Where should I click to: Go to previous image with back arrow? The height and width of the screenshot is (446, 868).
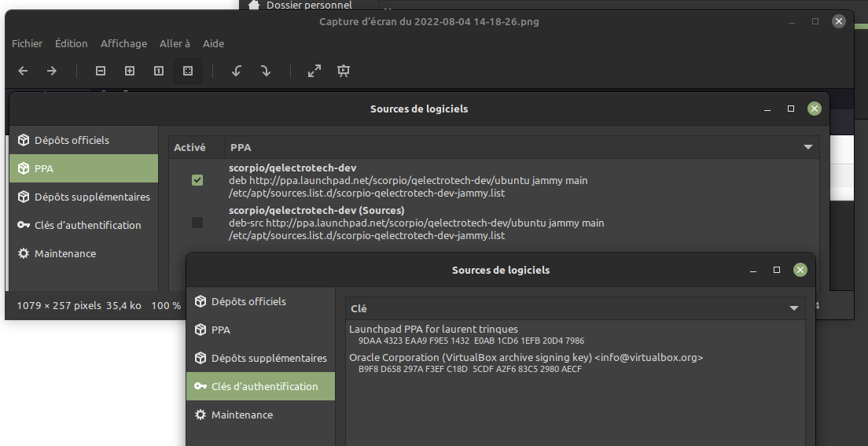pyautogui.click(x=23, y=71)
